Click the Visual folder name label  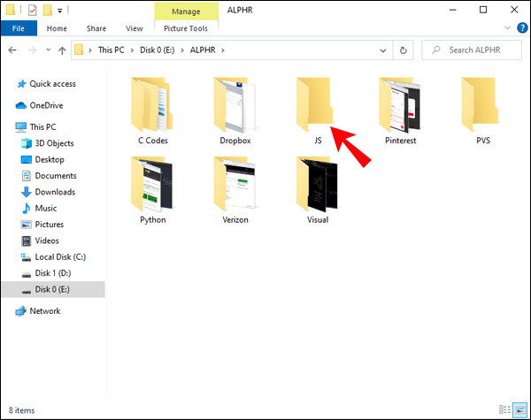click(318, 219)
